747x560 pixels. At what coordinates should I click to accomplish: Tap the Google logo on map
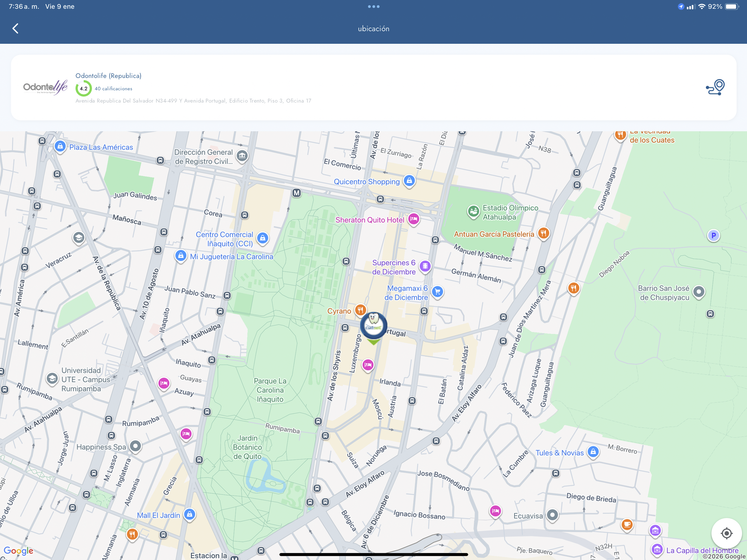click(x=18, y=551)
